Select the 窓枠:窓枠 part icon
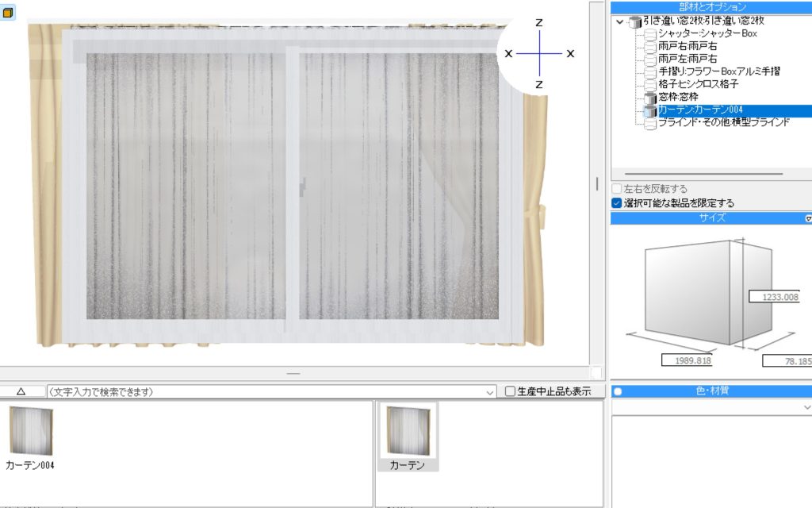 650,97
